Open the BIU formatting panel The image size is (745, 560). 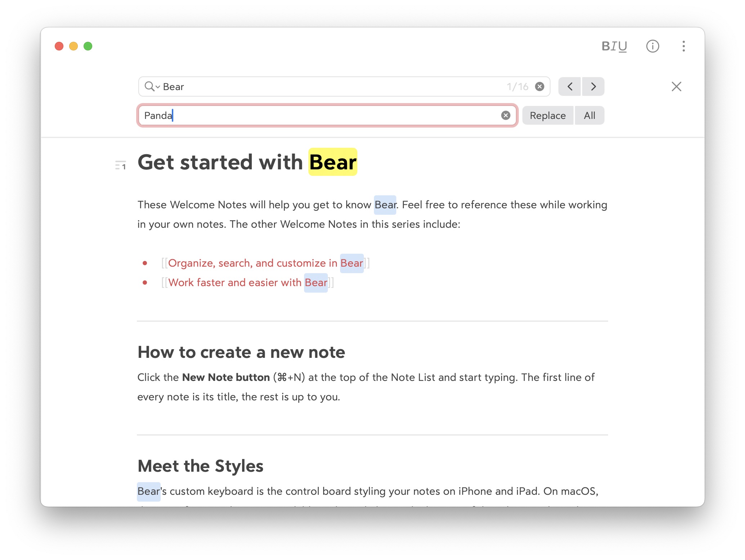point(614,46)
